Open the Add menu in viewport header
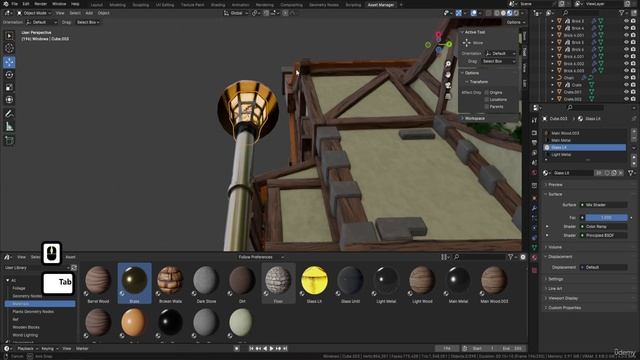This screenshot has width=640, height=360. tap(89, 13)
